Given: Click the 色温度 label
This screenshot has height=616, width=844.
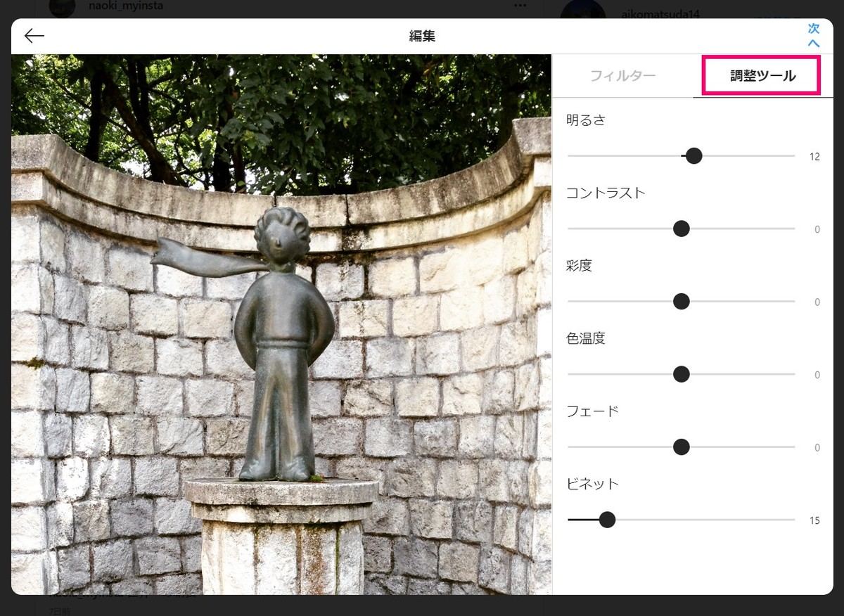Looking at the screenshot, I should 586,338.
